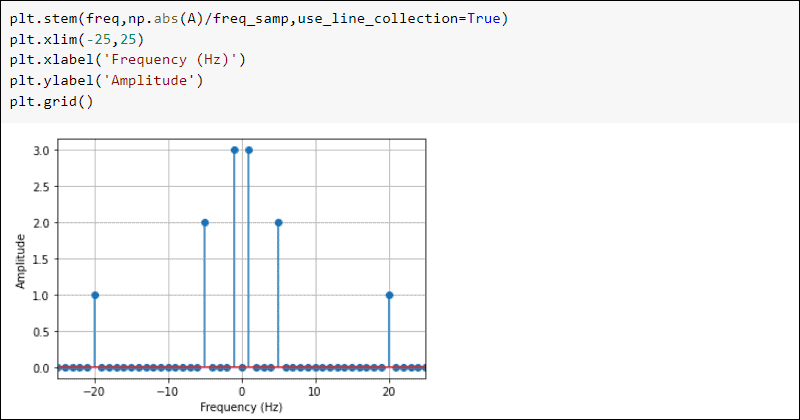This screenshot has height=420, width=800.
Task: Click the freq_samp variable in the code
Action: (252, 19)
